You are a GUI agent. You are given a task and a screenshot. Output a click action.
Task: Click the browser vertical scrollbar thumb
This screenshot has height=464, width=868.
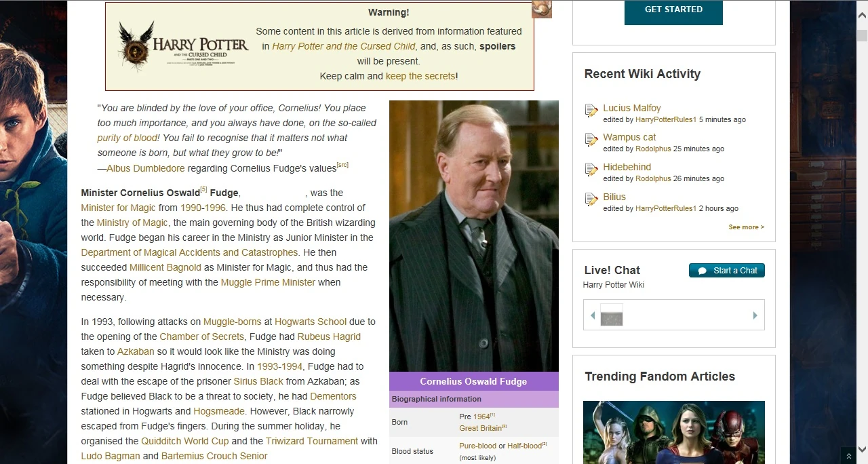[x=862, y=36]
